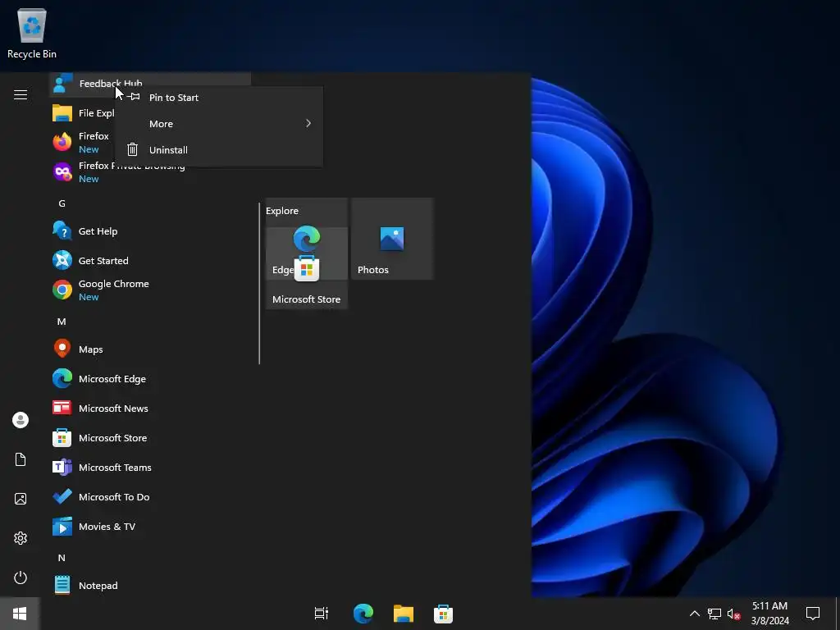Click the network icon in system tray
The image size is (840, 630).
coord(714,614)
